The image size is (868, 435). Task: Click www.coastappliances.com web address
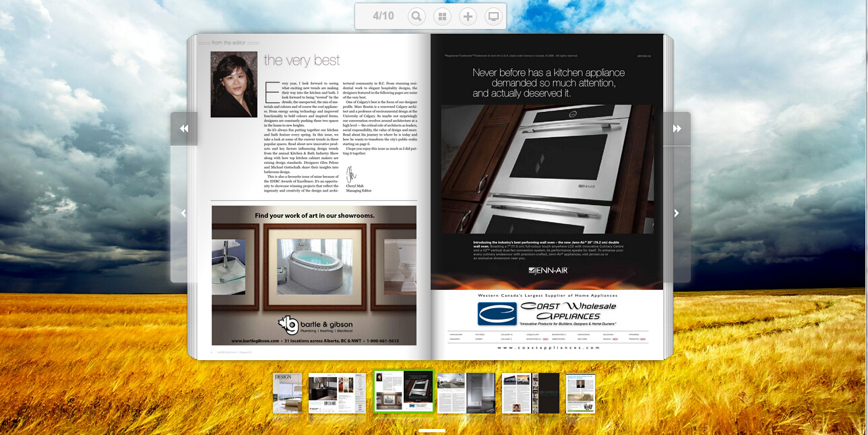[547, 347]
